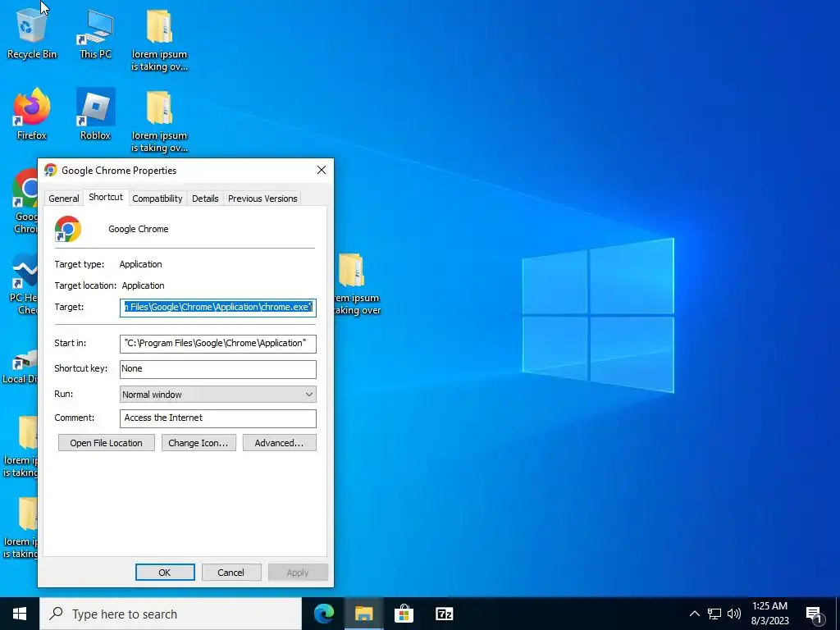The image size is (840, 630).
Task: Click the Change Icon button
Action: tap(199, 442)
